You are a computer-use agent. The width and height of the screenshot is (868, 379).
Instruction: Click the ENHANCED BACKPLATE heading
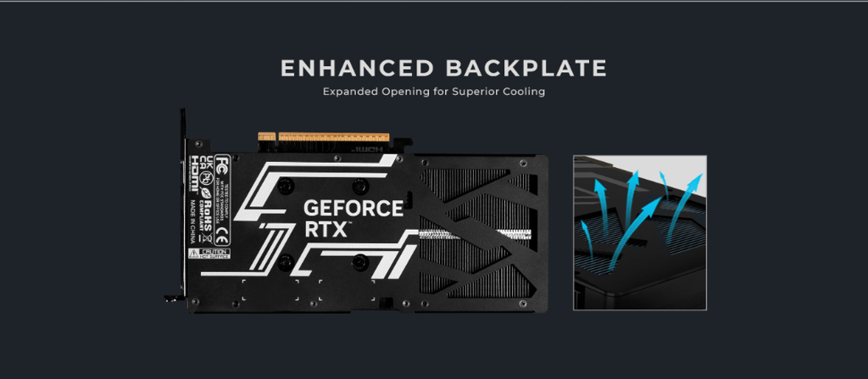pos(443,68)
